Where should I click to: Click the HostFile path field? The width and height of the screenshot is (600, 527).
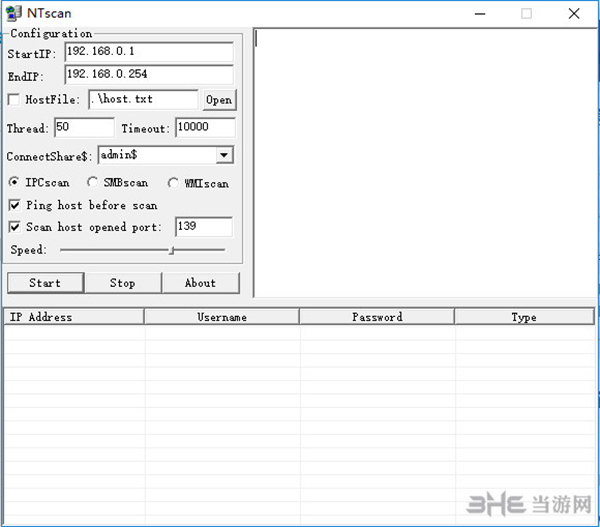(x=143, y=100)
